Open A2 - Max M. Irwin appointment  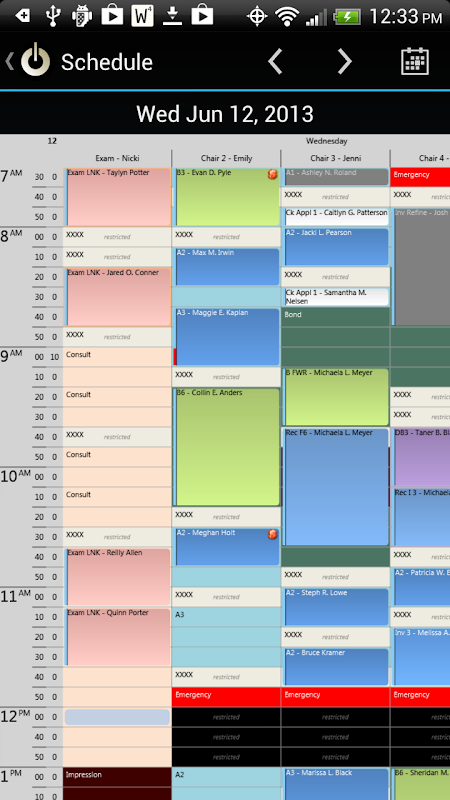pos(227,267)
